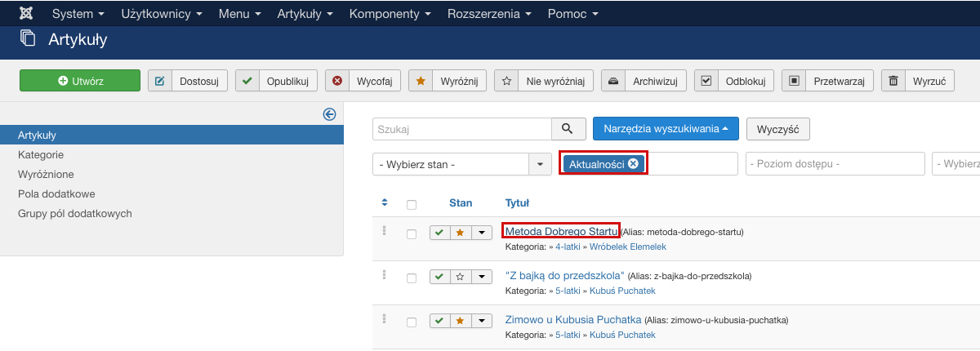Open the Użytkownicy menu

(161, 14)
